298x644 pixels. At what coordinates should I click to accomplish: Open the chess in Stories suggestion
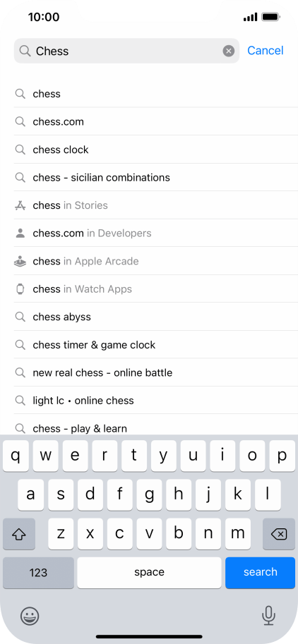pyautogui.click(x=156, y=205)
